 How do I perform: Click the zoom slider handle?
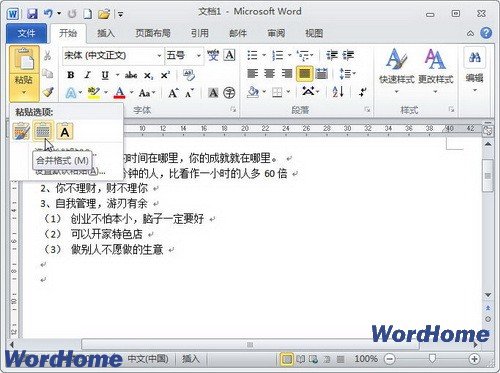(x=432, y=359)
